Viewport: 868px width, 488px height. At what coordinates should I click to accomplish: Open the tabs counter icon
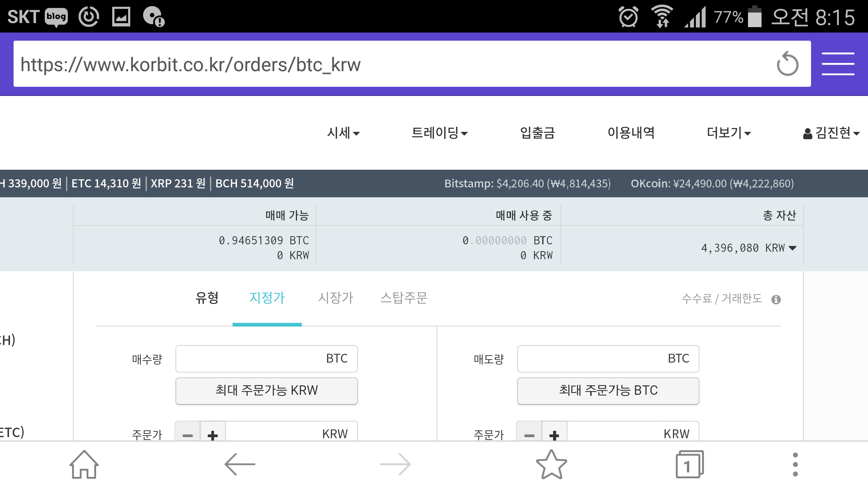690,464
